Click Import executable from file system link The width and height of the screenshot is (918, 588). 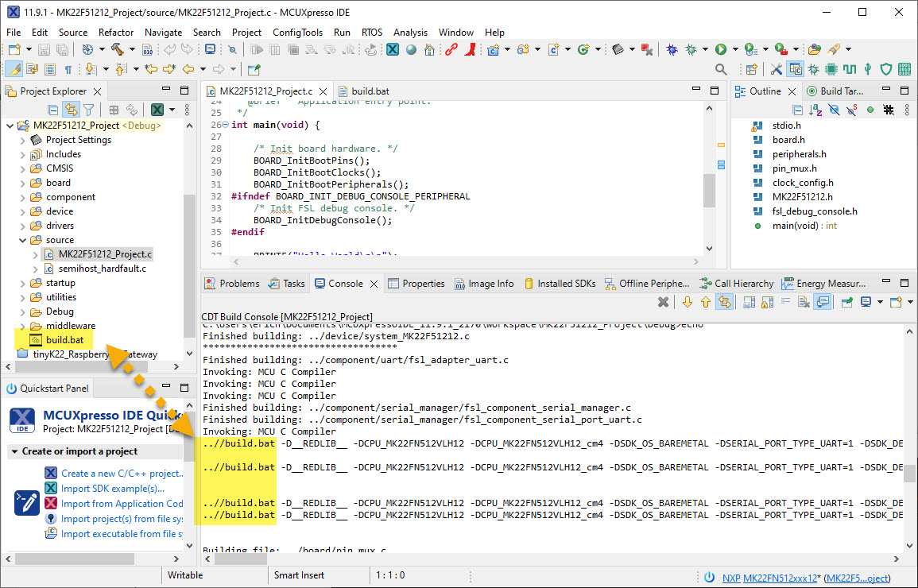[x=122, y=534]
